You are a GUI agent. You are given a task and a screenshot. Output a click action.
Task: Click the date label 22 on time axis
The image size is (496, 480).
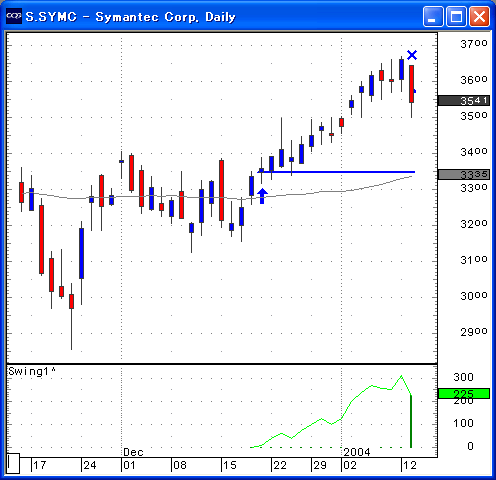(280, 465)
